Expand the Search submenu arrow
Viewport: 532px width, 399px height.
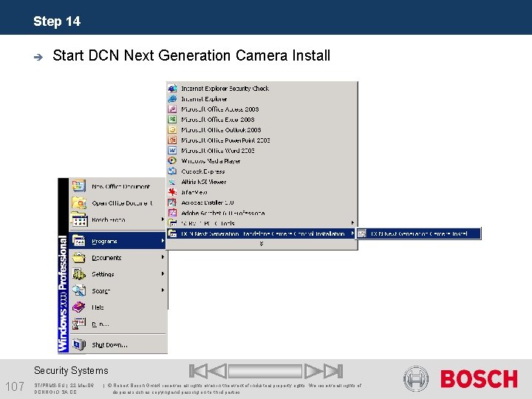pyautogui.click(x=163, y=290)
